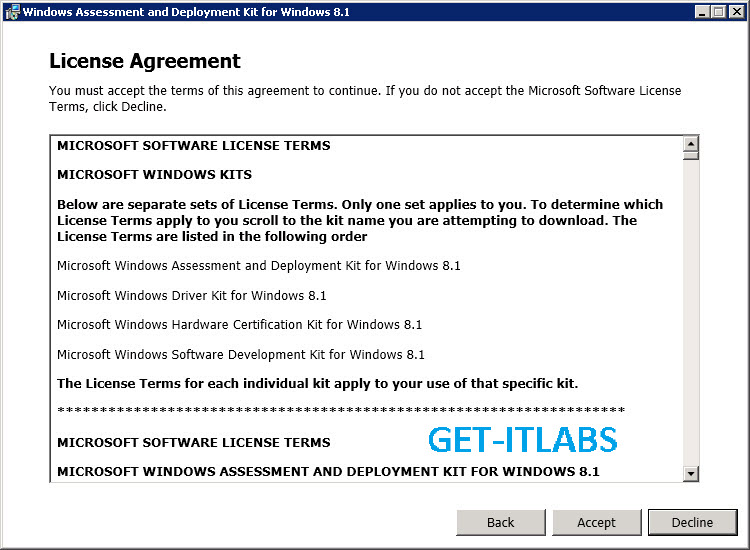Viewport: 750px width, 550px height.
Task: Click the mixed-case Assessment and Deployment Kit list line
Action: pyautogui.click(x=258, y=266)
